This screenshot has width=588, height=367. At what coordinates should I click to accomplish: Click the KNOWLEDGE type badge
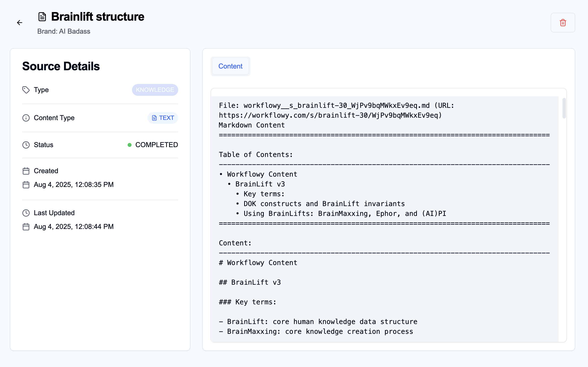point(155,90)
